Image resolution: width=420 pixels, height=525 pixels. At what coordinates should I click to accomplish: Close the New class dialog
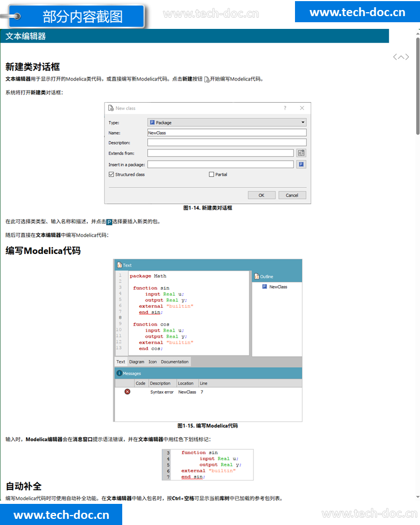[302, 108]
